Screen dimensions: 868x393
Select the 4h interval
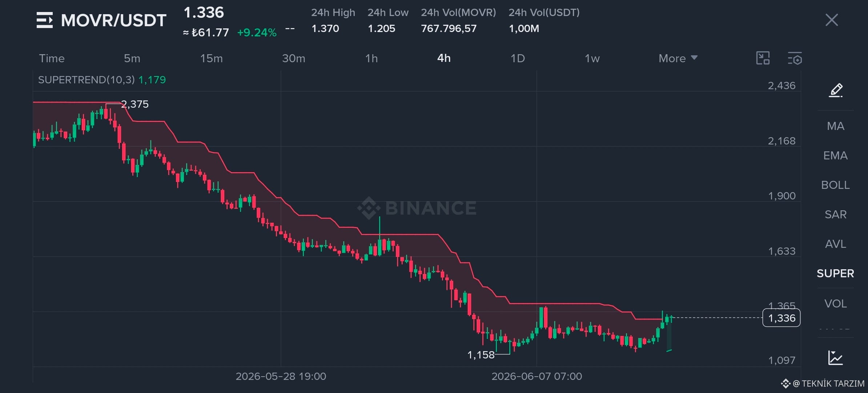(444, 58)
